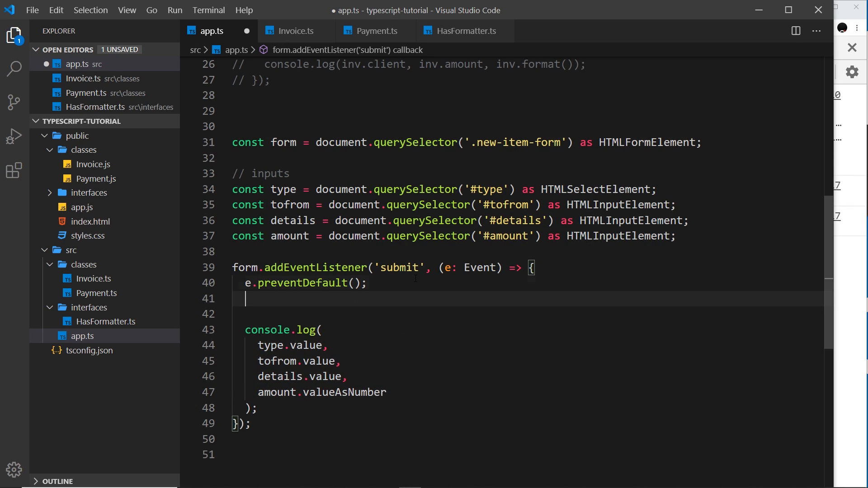Collapse the Open Editors section
The height and width of the screenshot is (488, 868).
[36, 49]
